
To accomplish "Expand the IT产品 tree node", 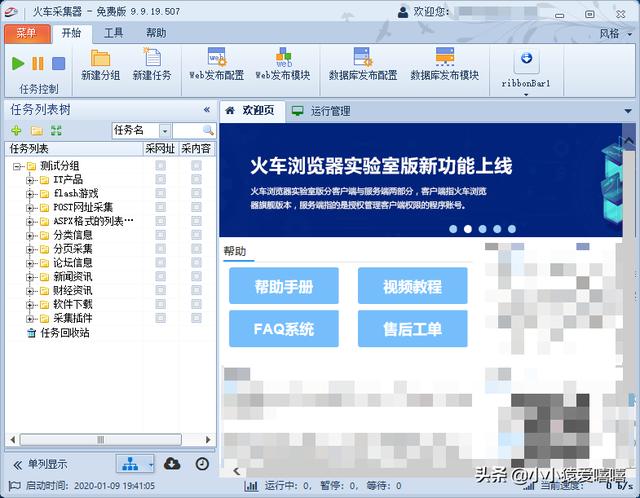I will 30,180.
